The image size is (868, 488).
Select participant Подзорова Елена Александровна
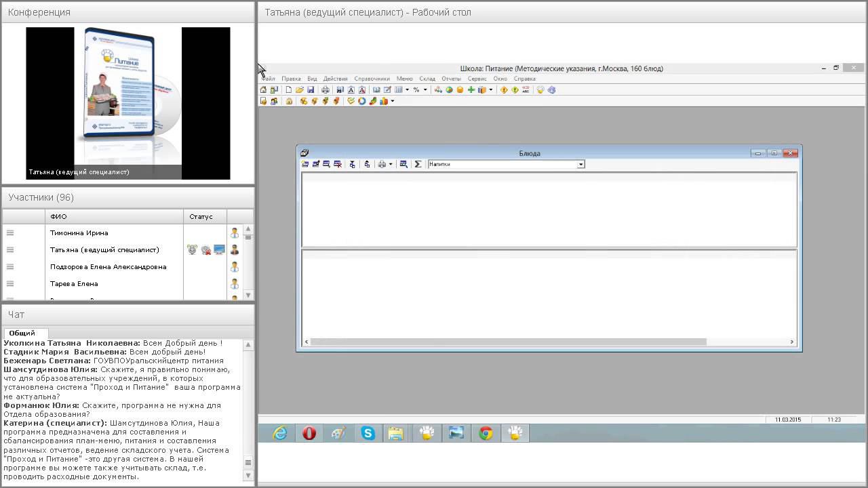108,266
